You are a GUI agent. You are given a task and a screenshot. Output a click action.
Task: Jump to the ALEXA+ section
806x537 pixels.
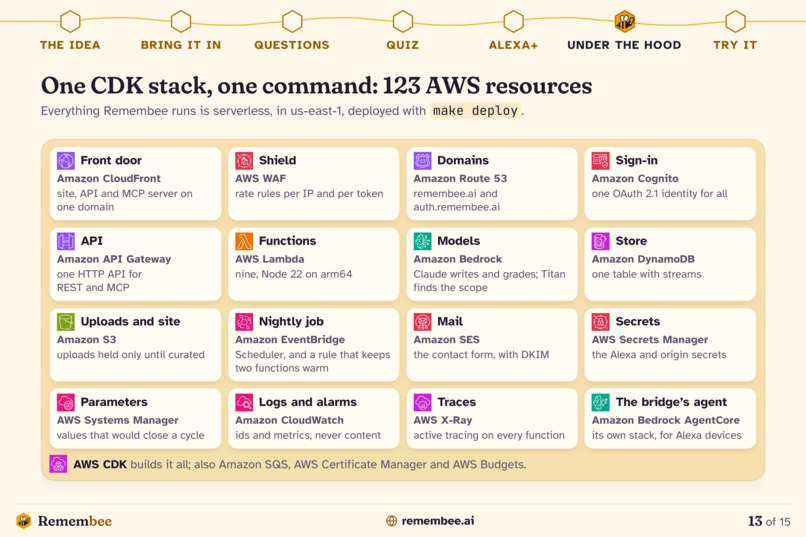pos(514,45)
